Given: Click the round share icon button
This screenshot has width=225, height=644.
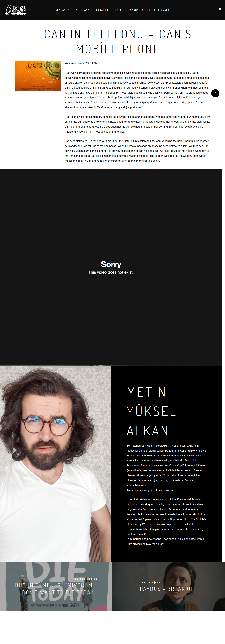Looking at the screenshot, I should click(215, 93).
